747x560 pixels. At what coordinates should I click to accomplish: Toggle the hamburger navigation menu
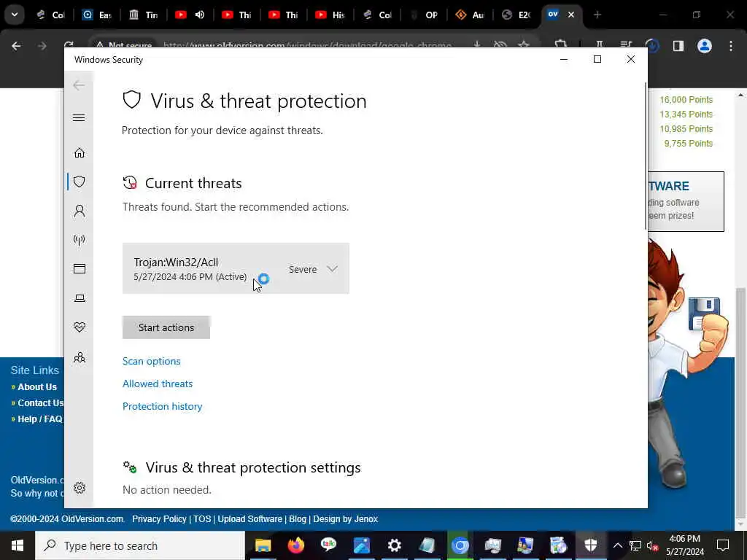coord(79,117)
